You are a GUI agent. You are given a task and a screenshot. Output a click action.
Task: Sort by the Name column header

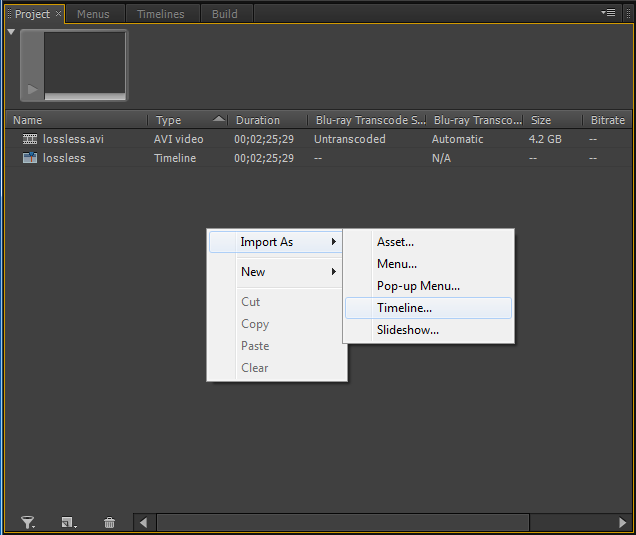click(77, 120)
